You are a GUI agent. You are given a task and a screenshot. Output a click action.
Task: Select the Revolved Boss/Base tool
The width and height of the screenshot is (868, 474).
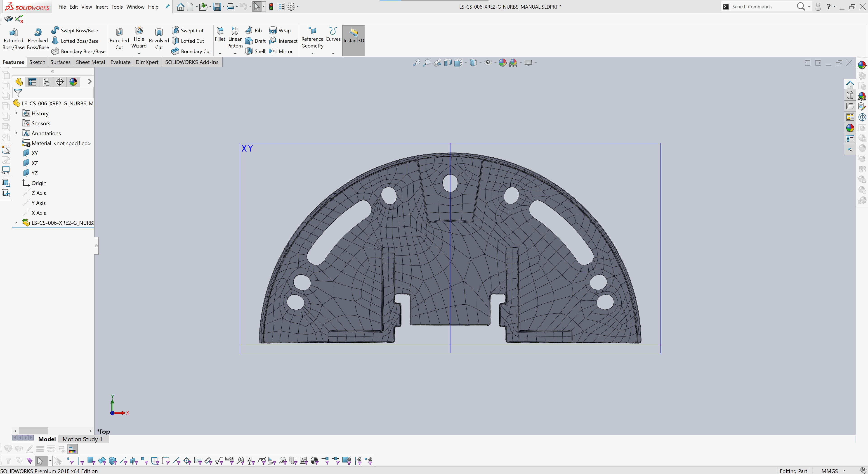38,39
